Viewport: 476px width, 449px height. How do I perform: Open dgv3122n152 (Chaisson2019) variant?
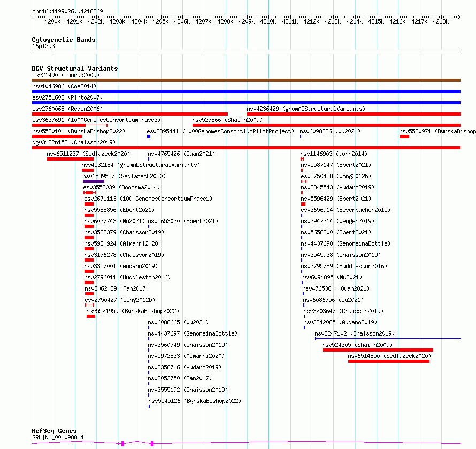(x=74, y=142)
